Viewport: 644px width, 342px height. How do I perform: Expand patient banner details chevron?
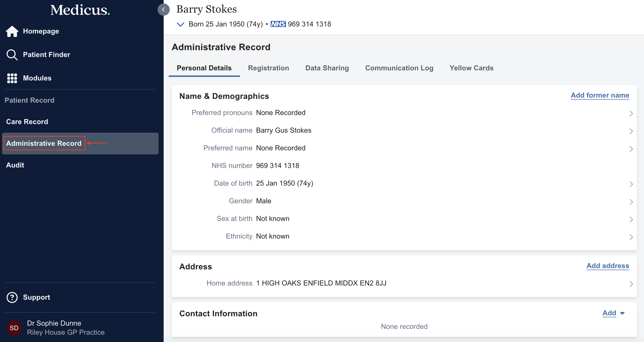click(x=180, y=24)
